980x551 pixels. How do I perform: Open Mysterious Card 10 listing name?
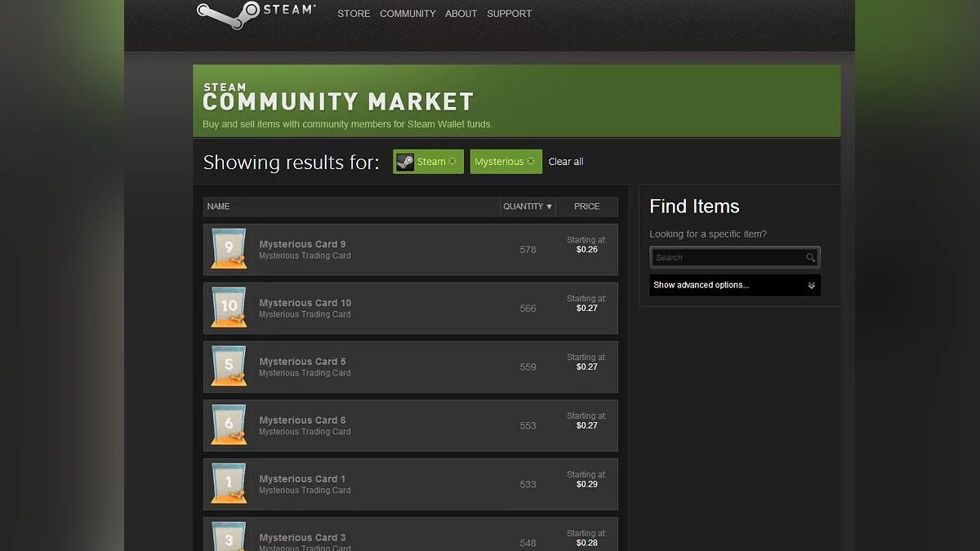pos(305,303)
